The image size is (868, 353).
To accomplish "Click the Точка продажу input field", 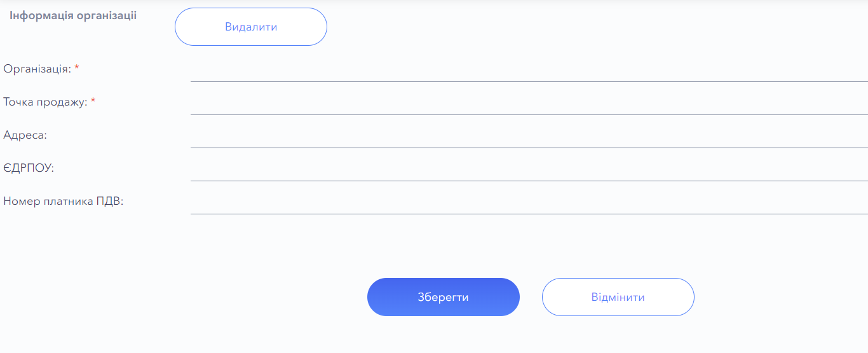I will (x=529, y=104).
